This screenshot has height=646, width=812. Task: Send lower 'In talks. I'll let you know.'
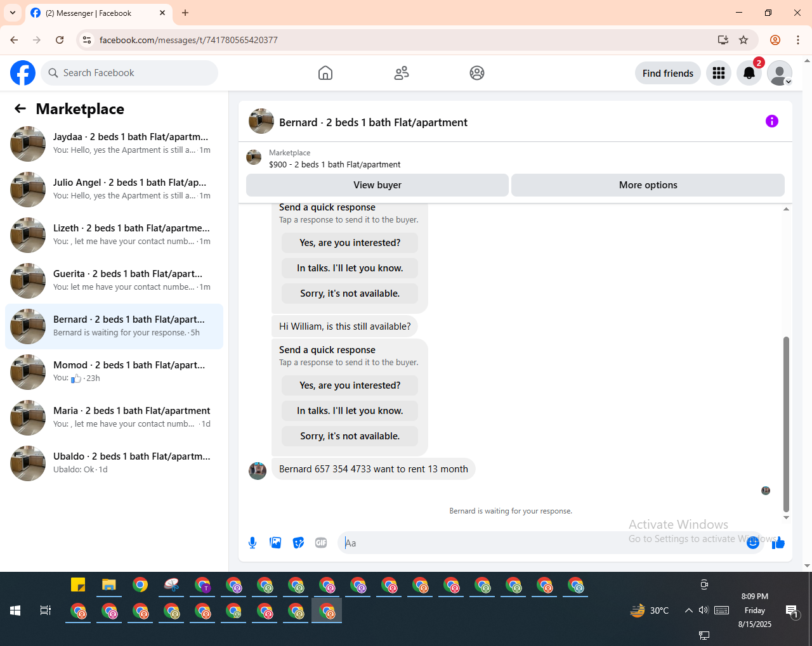pyautogui.click(x=350, y=411)
